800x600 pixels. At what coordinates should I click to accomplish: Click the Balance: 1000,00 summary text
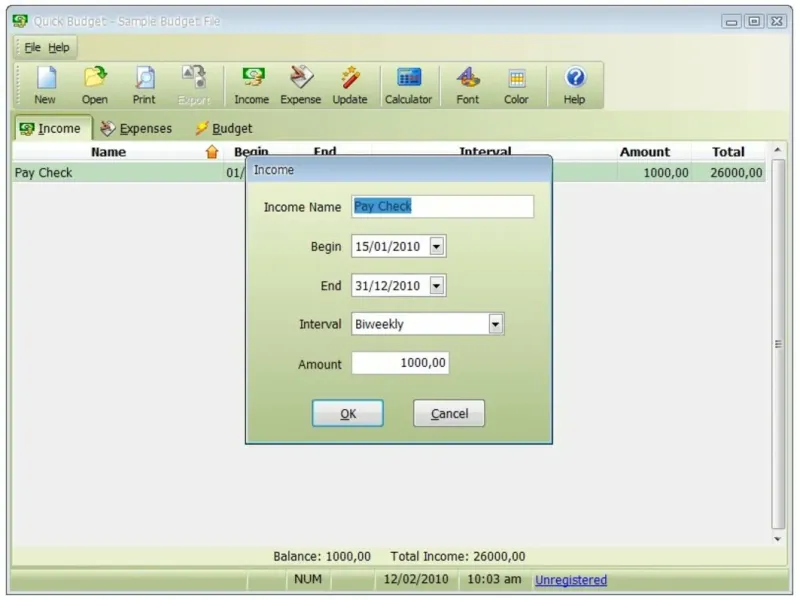pyautogui.click(x=322, y=556)
